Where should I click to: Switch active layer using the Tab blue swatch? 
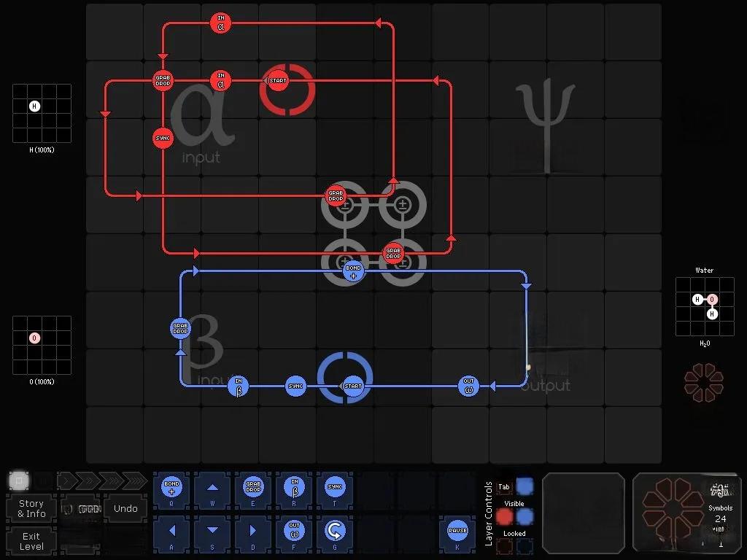[x=525, y=486]
